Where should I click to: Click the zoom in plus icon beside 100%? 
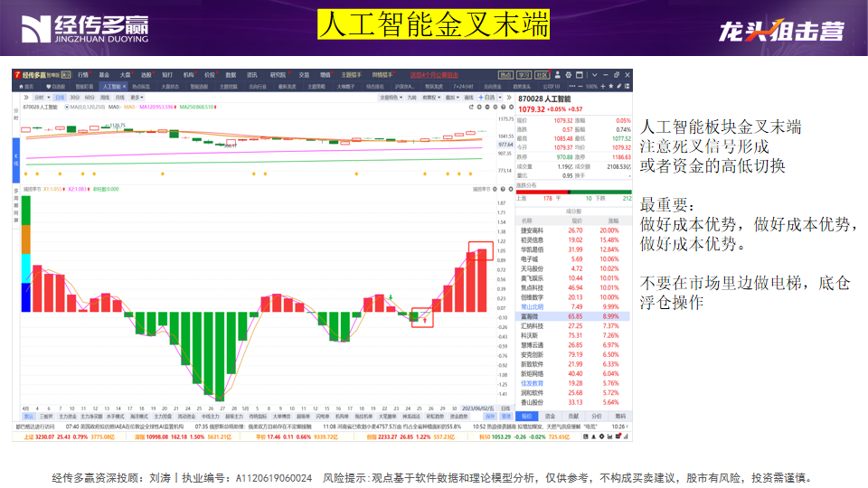pyautogui.click(x=603, y=87)
